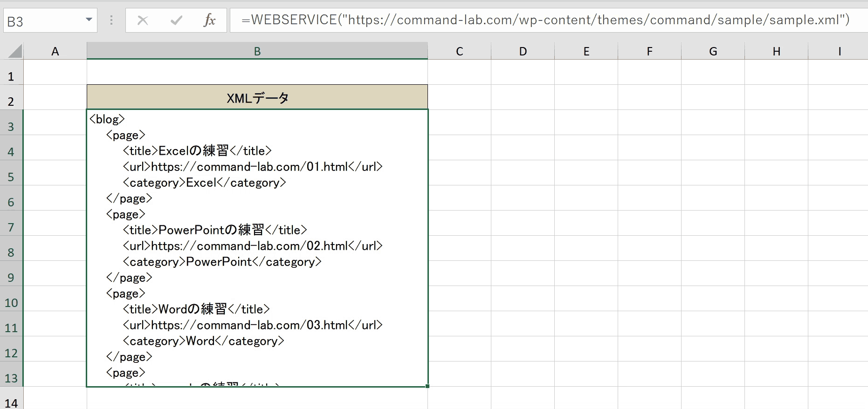Select column G header
This screenshot has width=868, height=409.
[713, 51]
